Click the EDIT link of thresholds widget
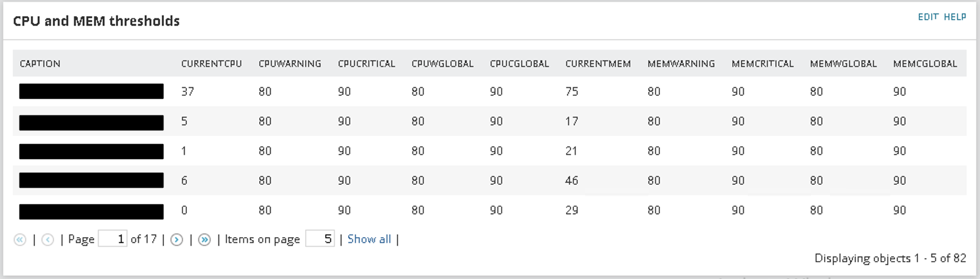 [928, 17]
